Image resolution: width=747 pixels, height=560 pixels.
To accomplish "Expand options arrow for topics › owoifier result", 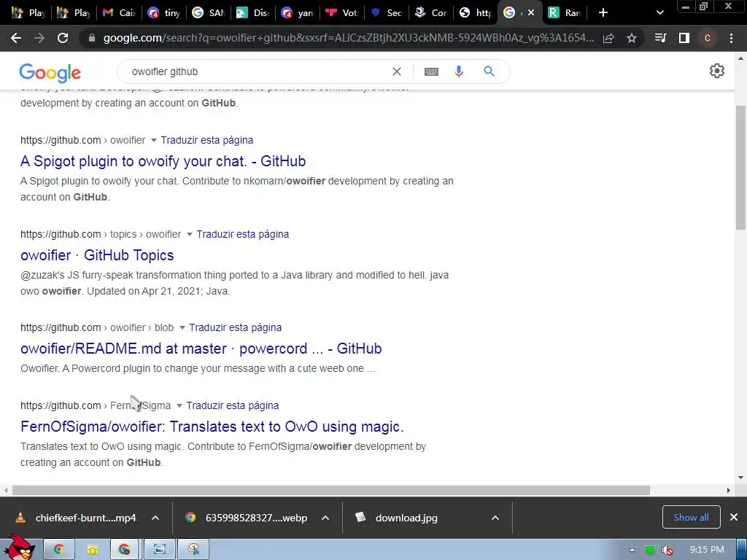I will tap(189, 234).
